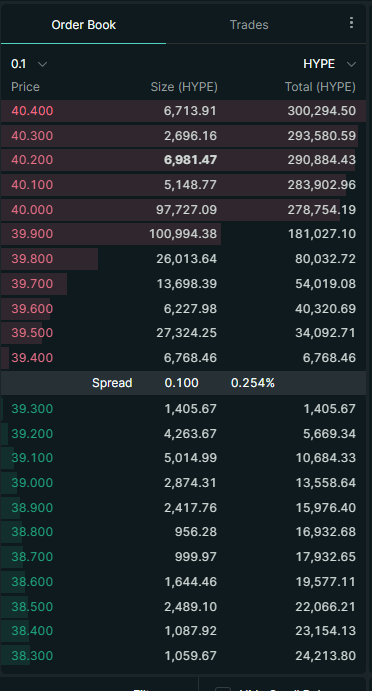Click the 4,263.67 size value
The height and width of the screenshot is (691, 372).
[x=190, y=434]
